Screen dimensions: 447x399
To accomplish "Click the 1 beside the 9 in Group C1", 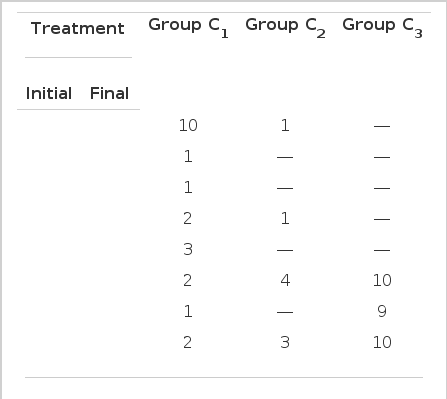I will [x=188, y=311].
